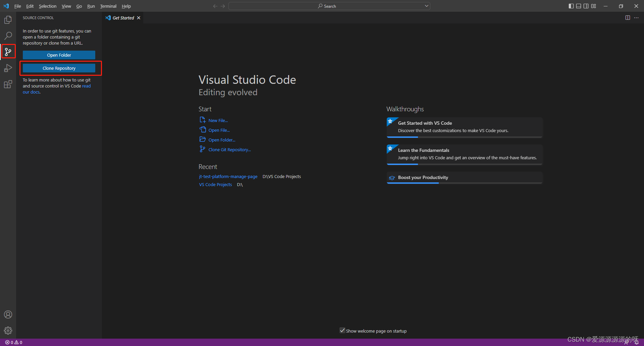The height and width of the screenshot is (346, 644).
Task: Restore down the VS Code window
Action: 621,6
